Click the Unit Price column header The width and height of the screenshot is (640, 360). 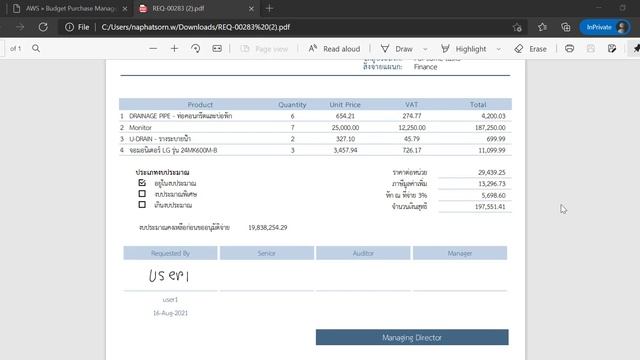coord(345,105)
